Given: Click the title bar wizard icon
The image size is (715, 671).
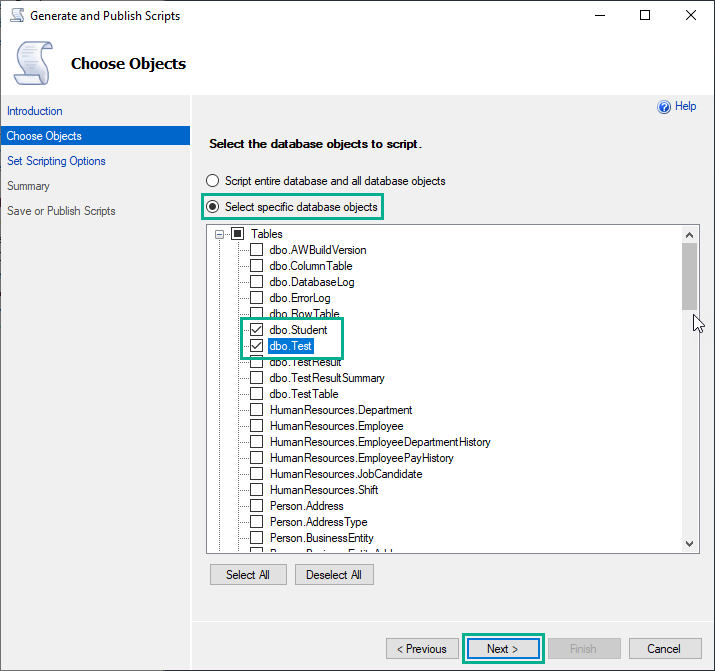Looking at the screenshot, I should pos(15,16).
